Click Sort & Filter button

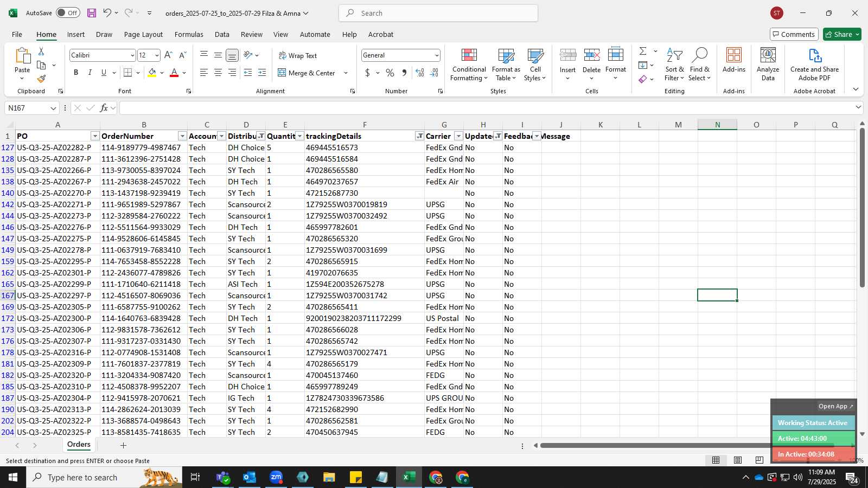click(674, 65)
